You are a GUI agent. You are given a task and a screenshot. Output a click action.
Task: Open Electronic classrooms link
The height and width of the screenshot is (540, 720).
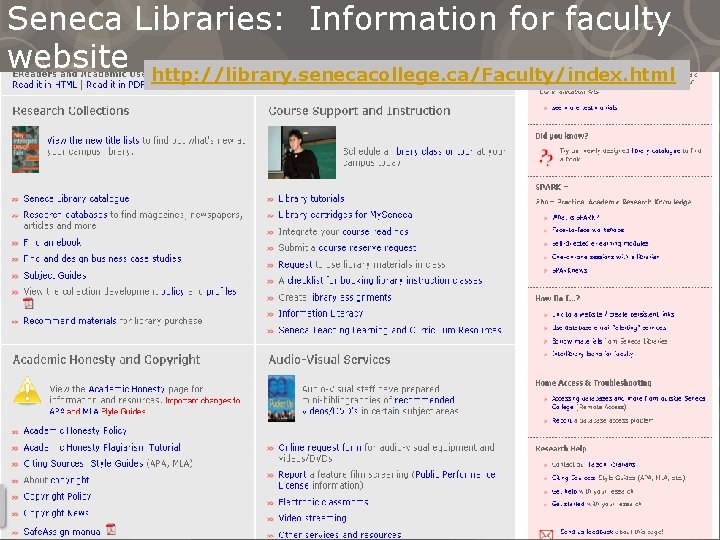[323, 502]
